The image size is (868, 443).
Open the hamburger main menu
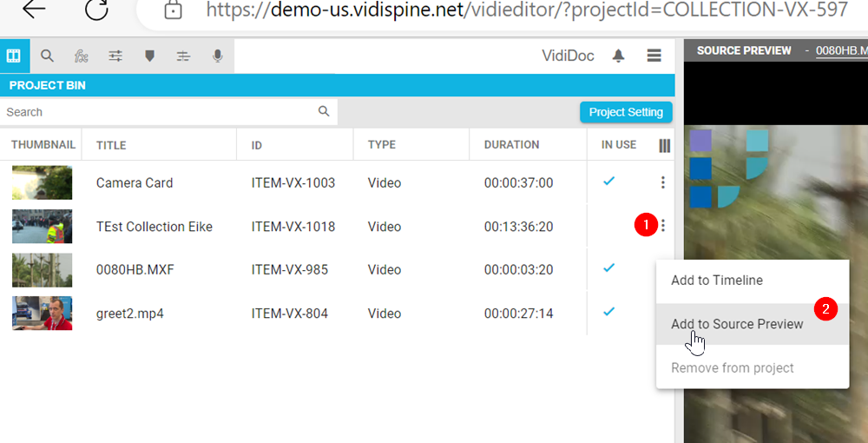point(654,56)
